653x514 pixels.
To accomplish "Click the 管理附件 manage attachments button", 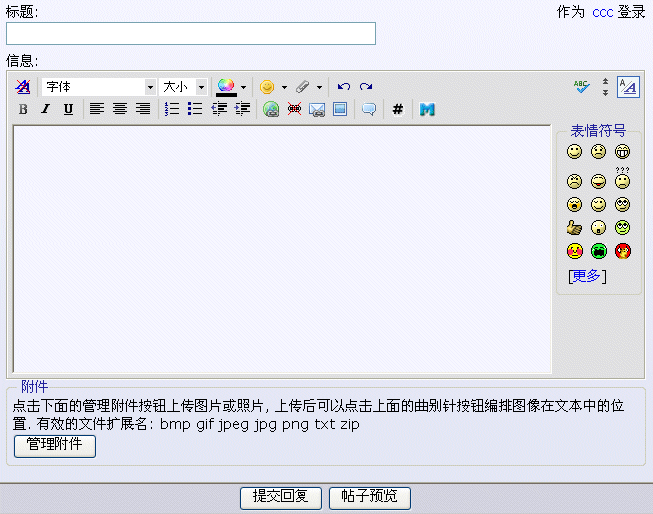I will click(55, 445).
